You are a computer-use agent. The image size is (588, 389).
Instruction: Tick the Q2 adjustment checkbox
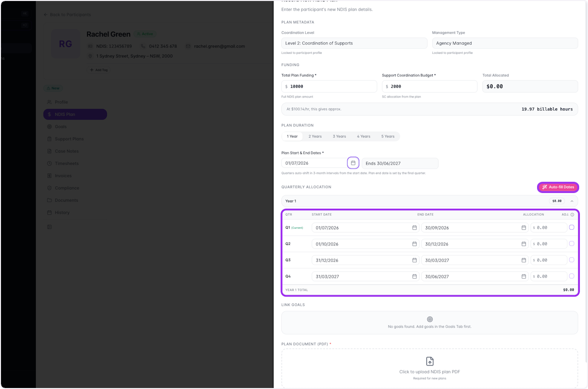(572, 243)
